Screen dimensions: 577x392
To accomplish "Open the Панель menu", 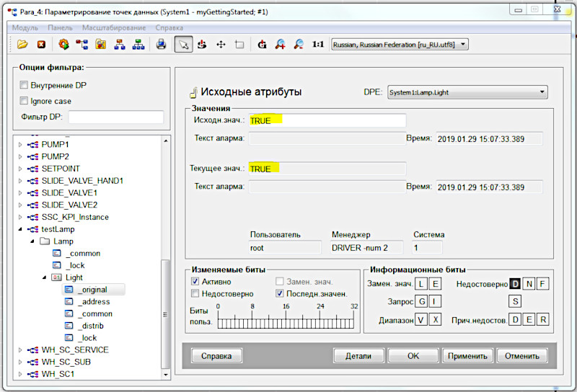I will coord(60,27).
